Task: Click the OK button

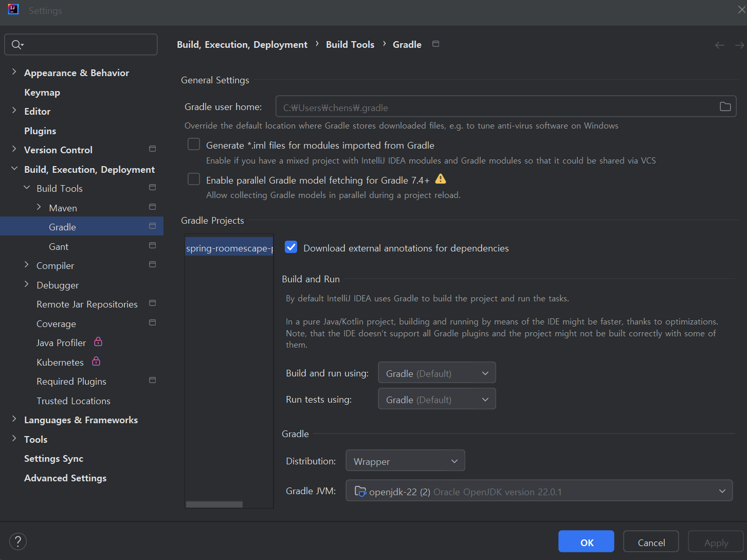Action: pyautogui.click(x=587, y=542)
